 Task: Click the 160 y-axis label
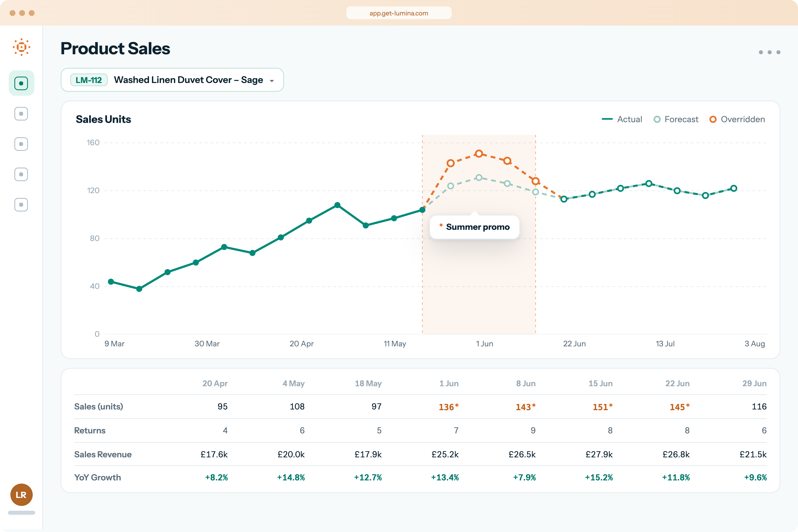click(93, 143)
